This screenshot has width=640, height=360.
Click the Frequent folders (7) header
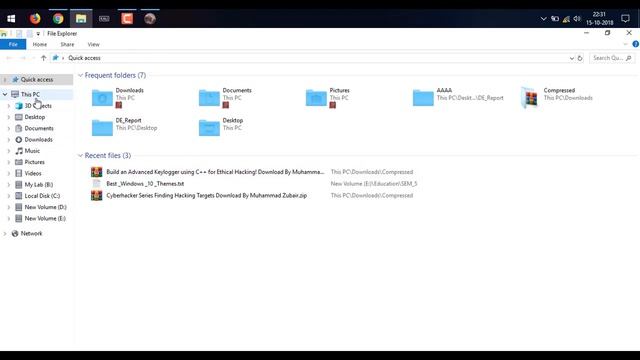[x=115, y=75]
